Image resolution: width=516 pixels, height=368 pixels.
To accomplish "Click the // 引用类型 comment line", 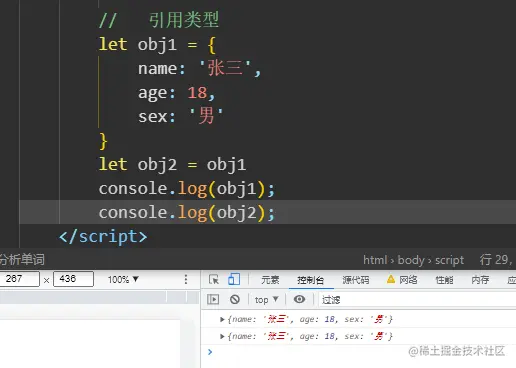I will [159, 20].
